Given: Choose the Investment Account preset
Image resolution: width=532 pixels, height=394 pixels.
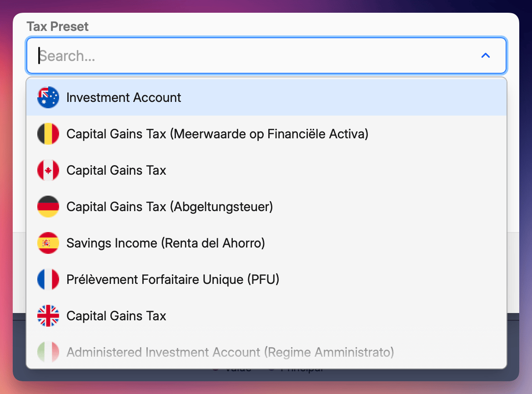Looking at the screenshot, I should click(x=124, y=97).
